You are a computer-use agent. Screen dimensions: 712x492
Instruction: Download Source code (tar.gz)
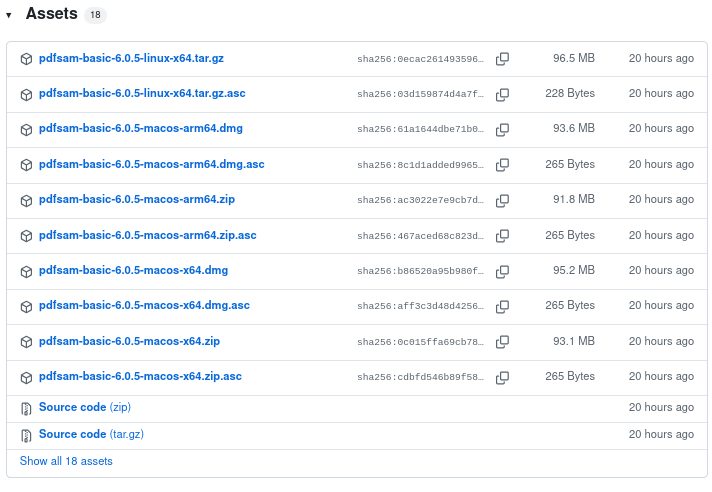(91, 434)
